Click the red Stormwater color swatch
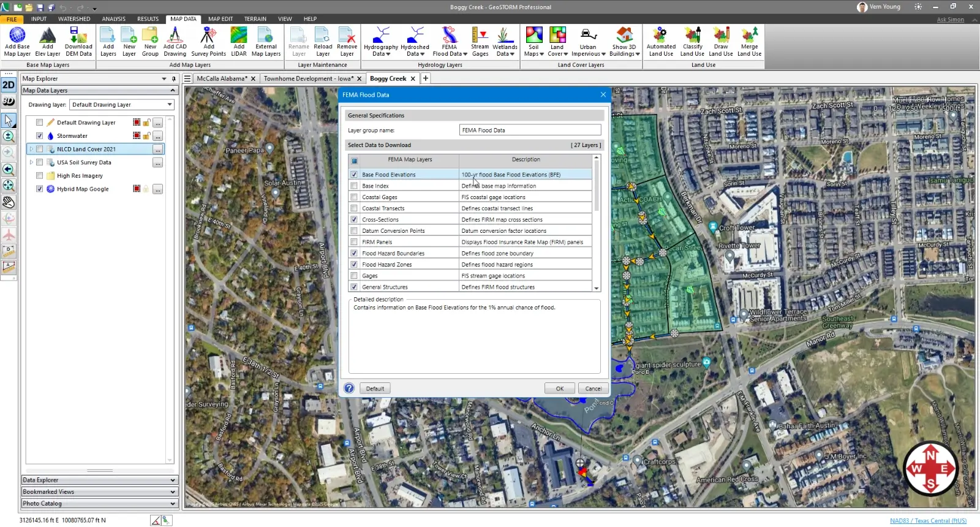This screenshot has width=980, height=527. pos(137,136)
